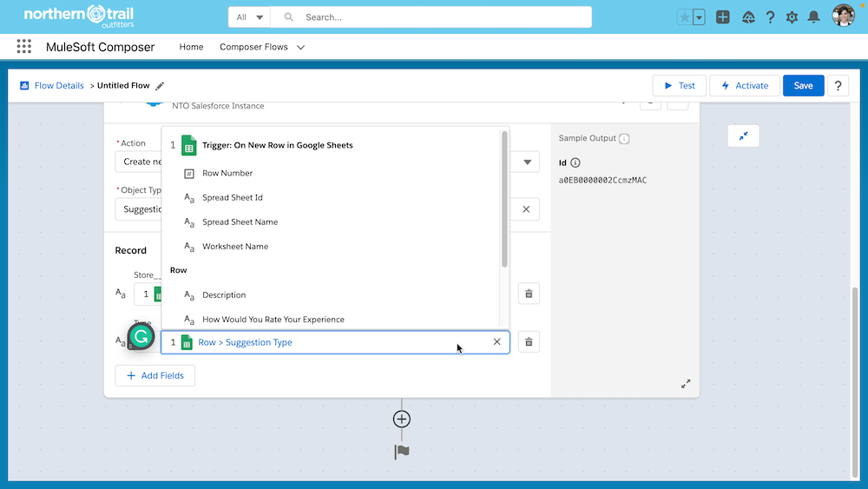Run the flow with Test button
The image size is (868, 489).
pyautogui.click(x=680, y=85)
